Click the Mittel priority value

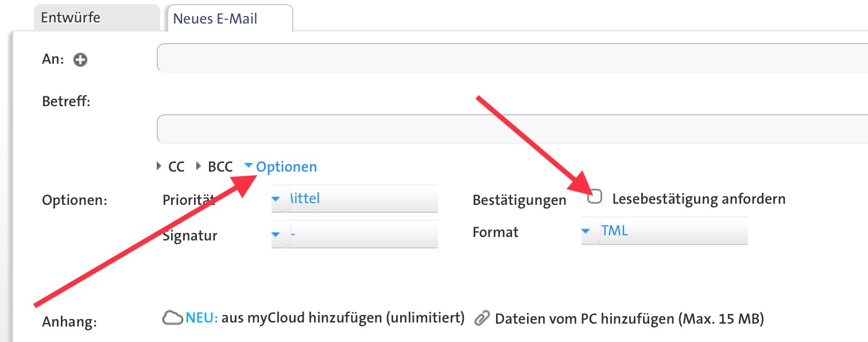tap(304, 199)
